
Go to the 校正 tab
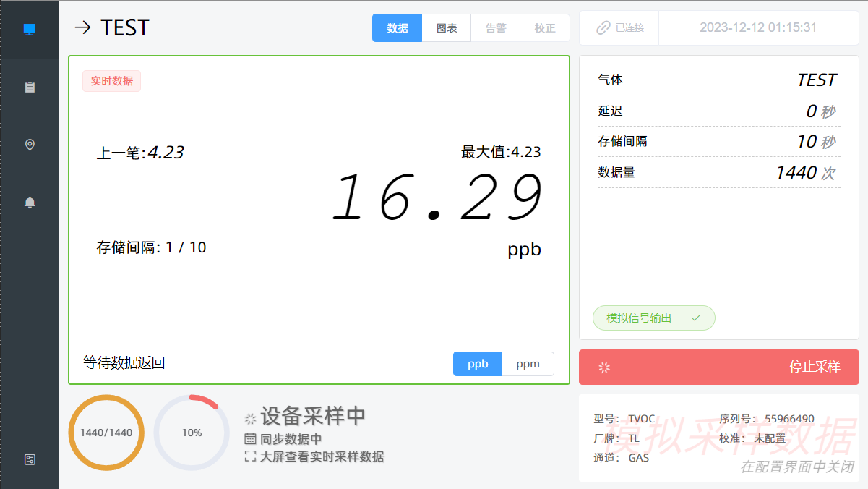545,28
